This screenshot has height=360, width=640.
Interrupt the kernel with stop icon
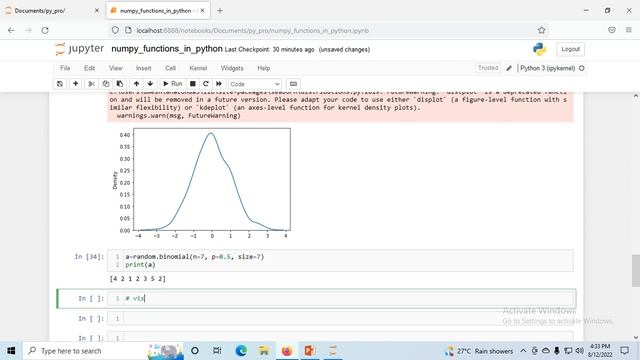pos(193,84)
